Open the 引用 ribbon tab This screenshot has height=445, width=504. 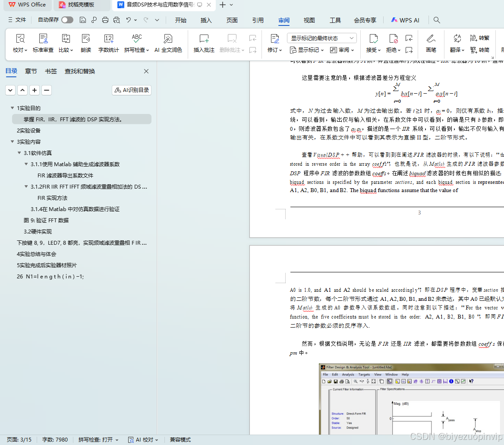coord(258,20)
